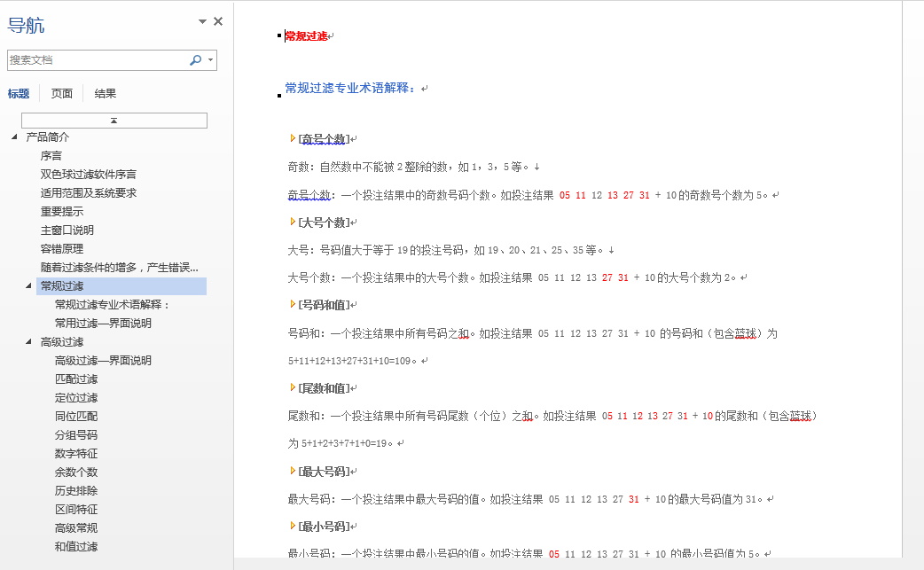Go to 双色球过滤软件序言 heading

89,175
